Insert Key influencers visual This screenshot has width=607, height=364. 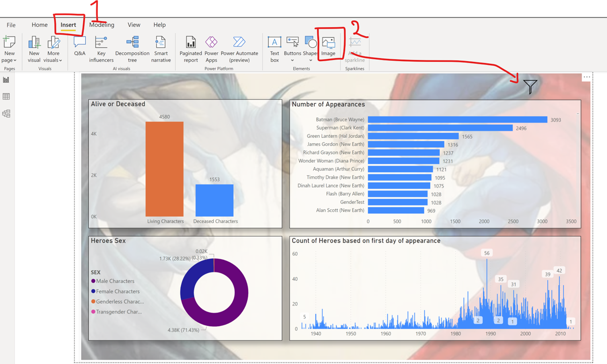click(x=101, y=49)
